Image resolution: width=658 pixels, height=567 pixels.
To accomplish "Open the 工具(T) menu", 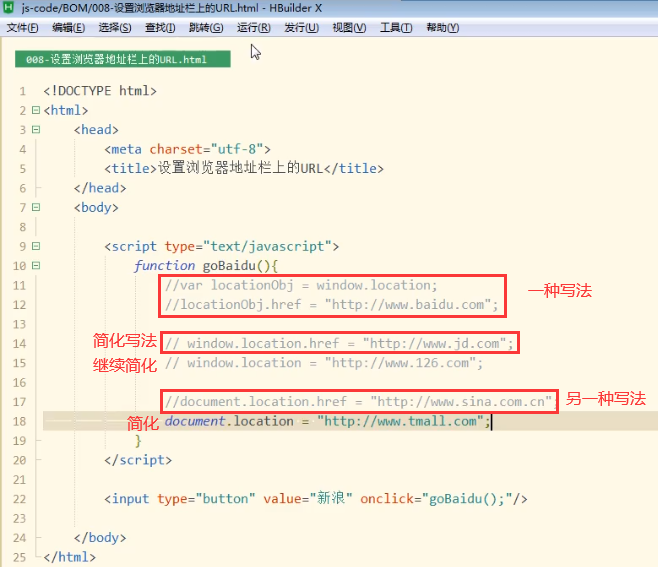I will tap(396, 28).
